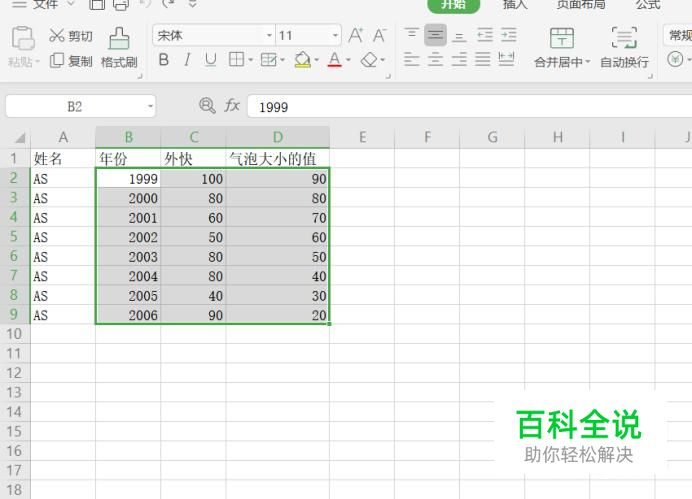The image size is (692, 499).
Task: Click cell with year 2006
Action: click(x=128, y=315)
